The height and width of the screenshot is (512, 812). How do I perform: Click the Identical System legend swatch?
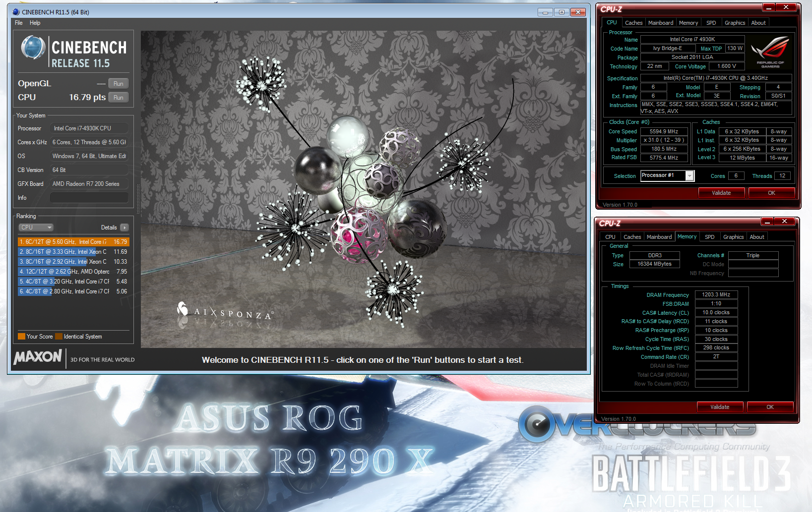click(59, 337)
